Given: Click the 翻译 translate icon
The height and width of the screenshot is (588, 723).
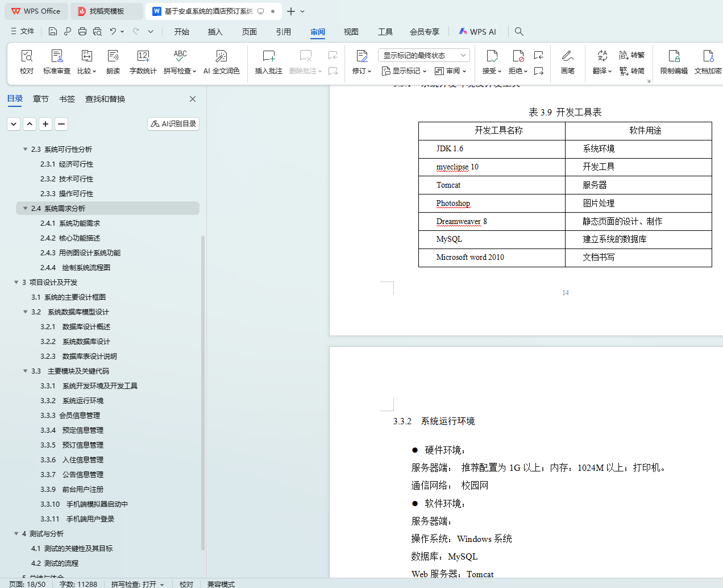Looking at the screenshot, I should click(x=602, y=56).
